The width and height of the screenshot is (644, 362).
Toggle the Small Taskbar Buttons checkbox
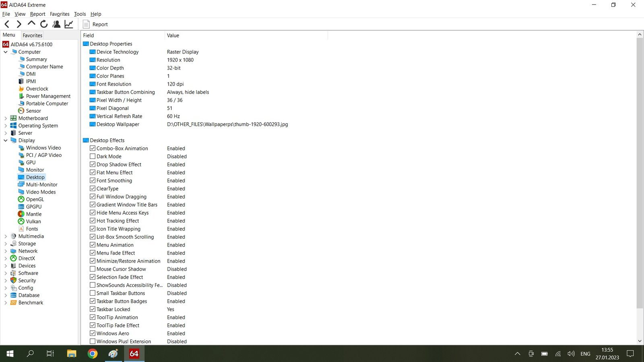pyautogui.click(x=93, y=293)
